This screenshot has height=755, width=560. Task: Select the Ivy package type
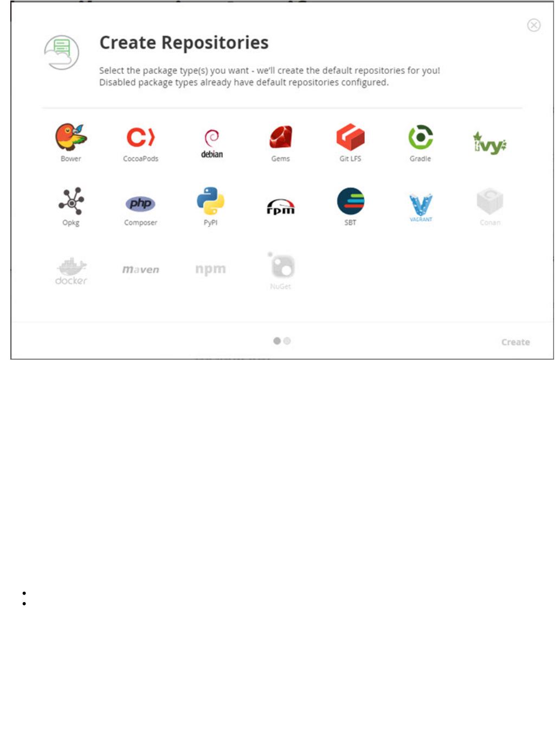(x=490, y=143)
